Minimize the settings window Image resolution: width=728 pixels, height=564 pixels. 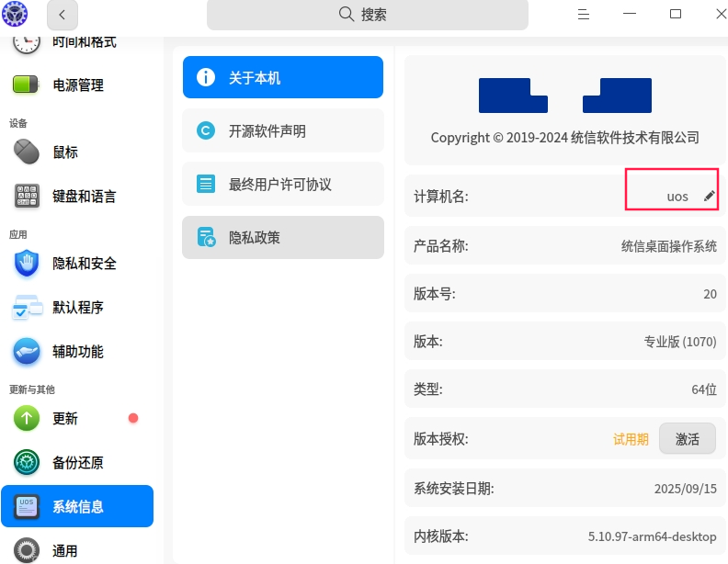[x=629, y=14]
